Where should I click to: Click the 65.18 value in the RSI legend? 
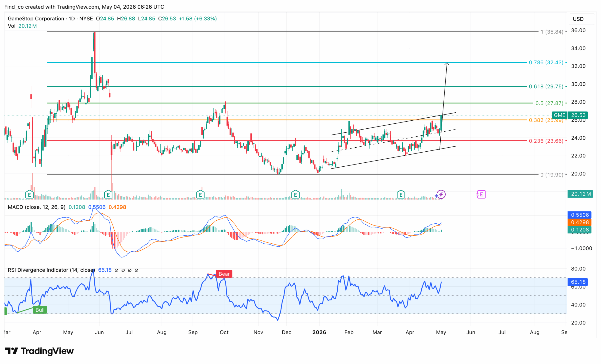(105, 270)
